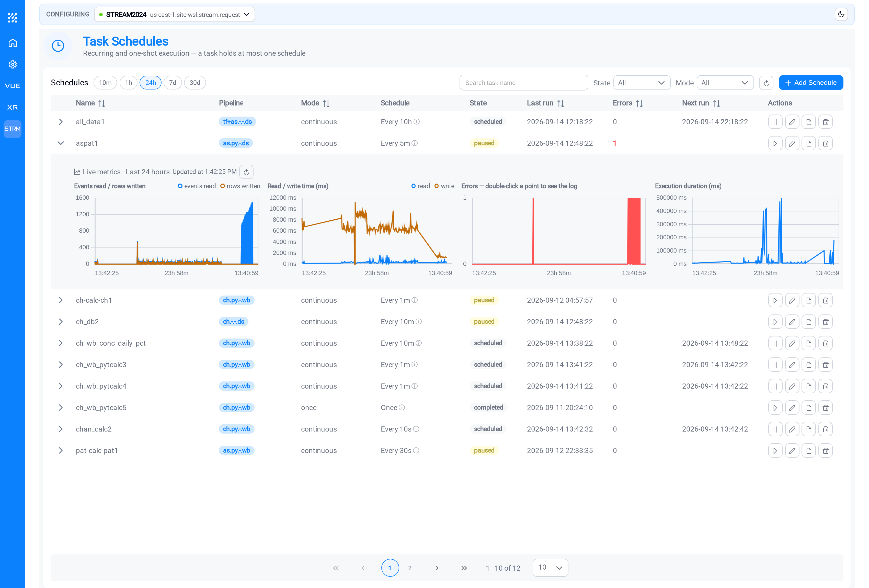Viewport: 869px width, 588px height.
Task: Open the VUE section in sidebar
Action: point(13,86)
